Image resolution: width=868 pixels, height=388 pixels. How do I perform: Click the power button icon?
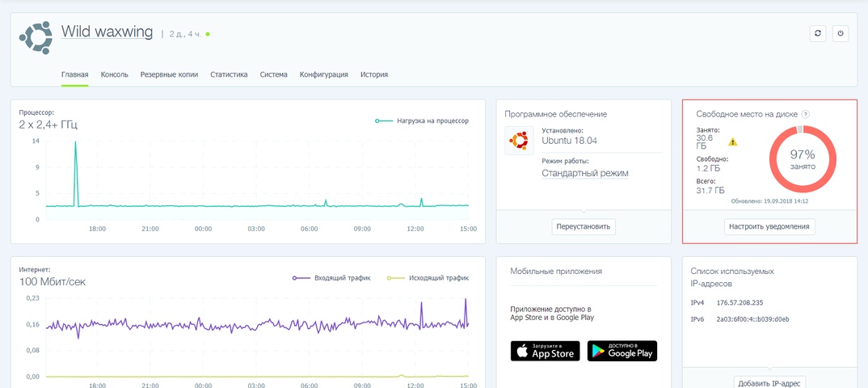[x=841, y=33]
